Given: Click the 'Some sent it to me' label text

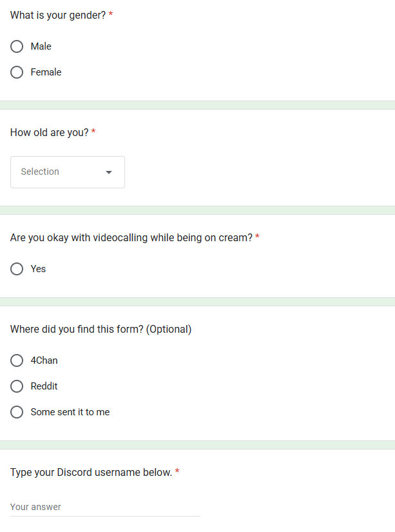Looking at the screenshot, I should point(70,412).
